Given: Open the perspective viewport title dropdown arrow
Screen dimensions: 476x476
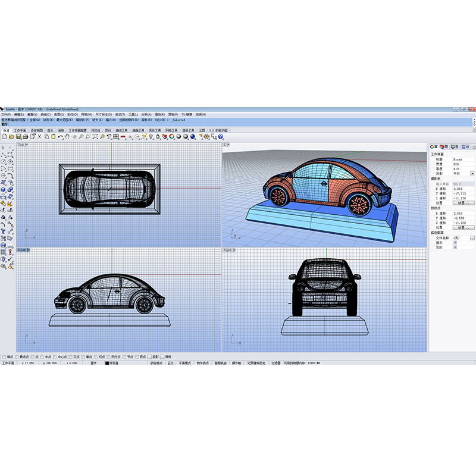Looking at the screenshot, I should tap(228, 145).
